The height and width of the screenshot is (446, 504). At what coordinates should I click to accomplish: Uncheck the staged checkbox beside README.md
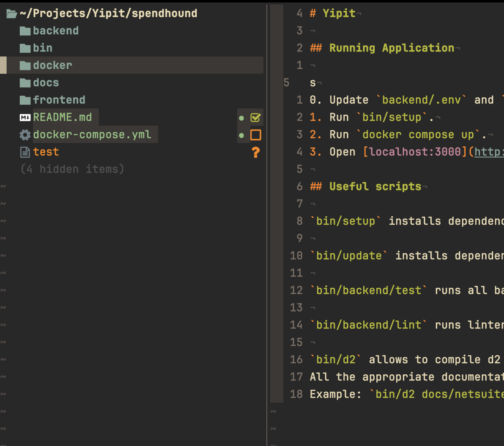[x=255, y=117]
